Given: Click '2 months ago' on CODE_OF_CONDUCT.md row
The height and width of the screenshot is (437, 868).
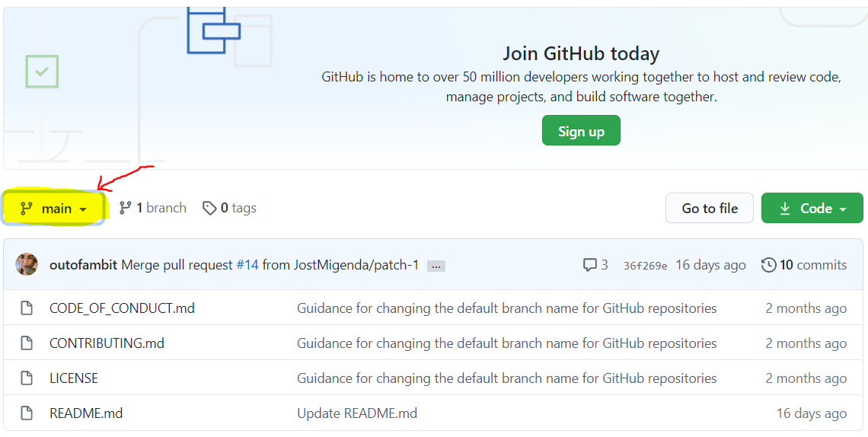Looking at the screenshot, I should tap(806, 308).
